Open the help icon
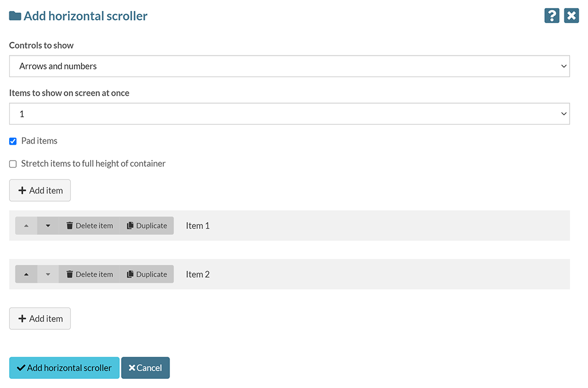Viewport: 588px width, 388px height. [x=551, y=16]
